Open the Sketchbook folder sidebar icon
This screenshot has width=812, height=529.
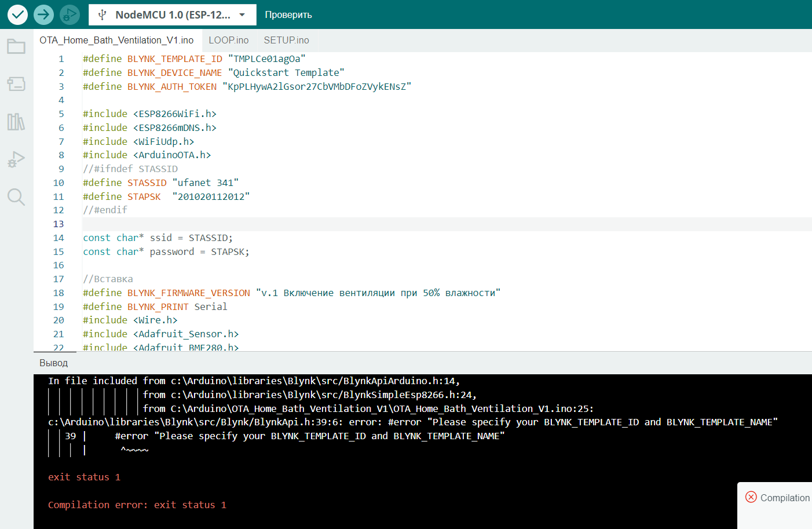(x=16, y=46)
